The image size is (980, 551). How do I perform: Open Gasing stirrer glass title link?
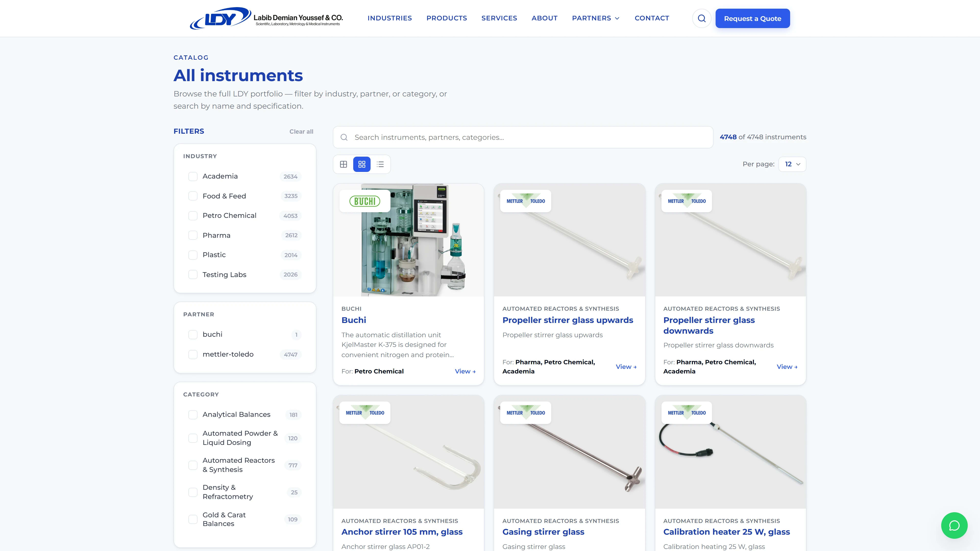coord(543,532)
